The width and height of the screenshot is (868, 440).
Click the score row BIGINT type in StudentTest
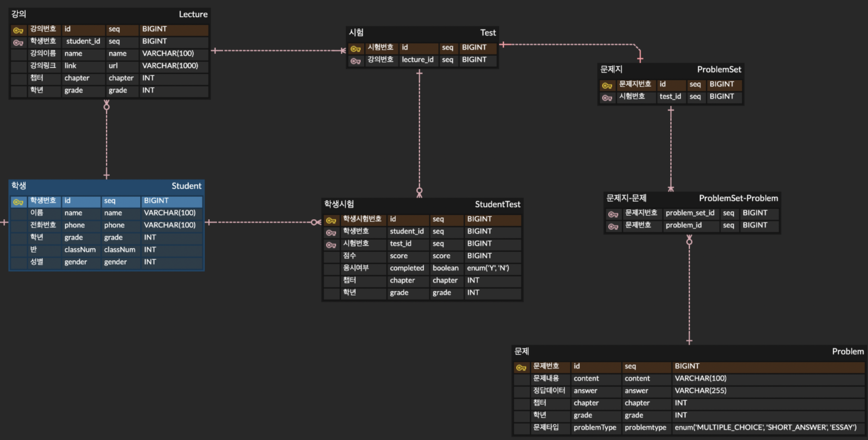(479, 256)
